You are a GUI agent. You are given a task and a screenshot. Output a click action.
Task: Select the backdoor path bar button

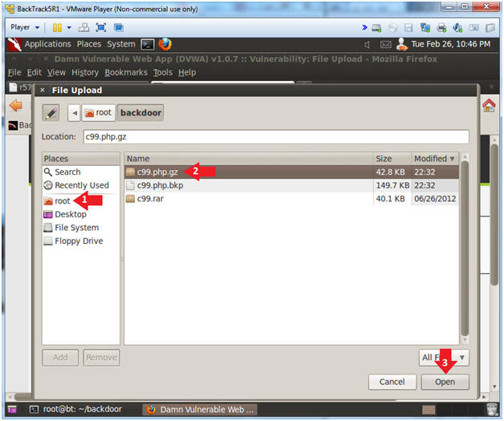[x=140, y=113]
